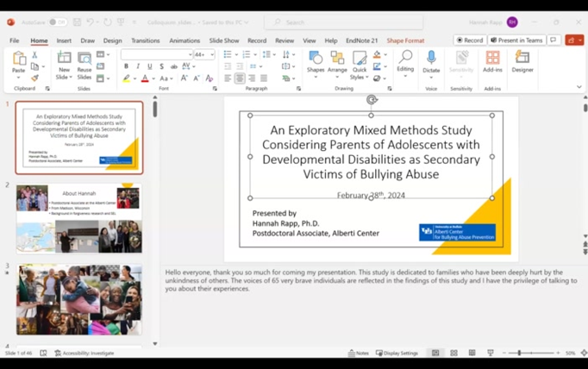Viewport: 588px width, 369px height.
Task: Select the About Hannah slide thumbnail
Action: 78,218
